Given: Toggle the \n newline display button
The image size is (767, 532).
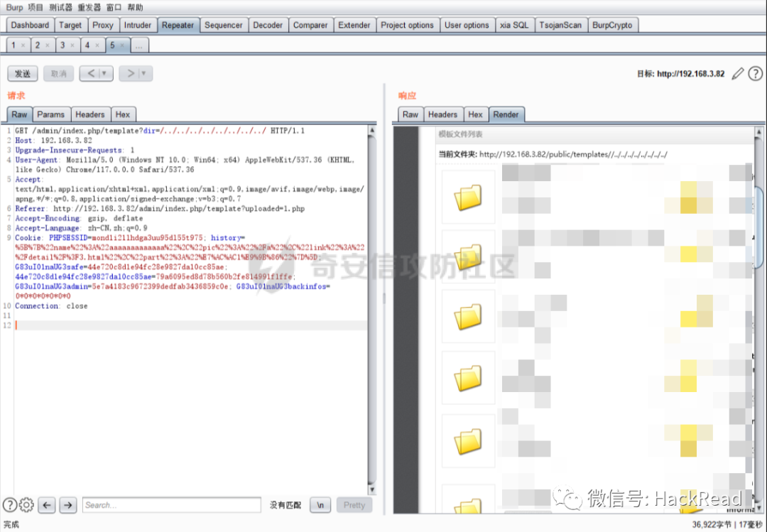Looking at the screenshot, I should pyautogui.click(x=320, y=505).
